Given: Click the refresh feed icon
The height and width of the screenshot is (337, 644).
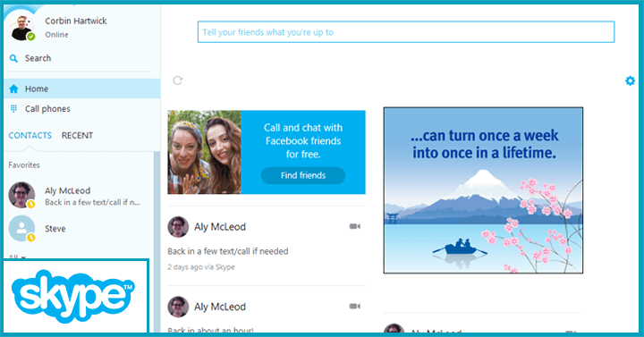Looking at the screenshot, I should [x=177, y=80].
